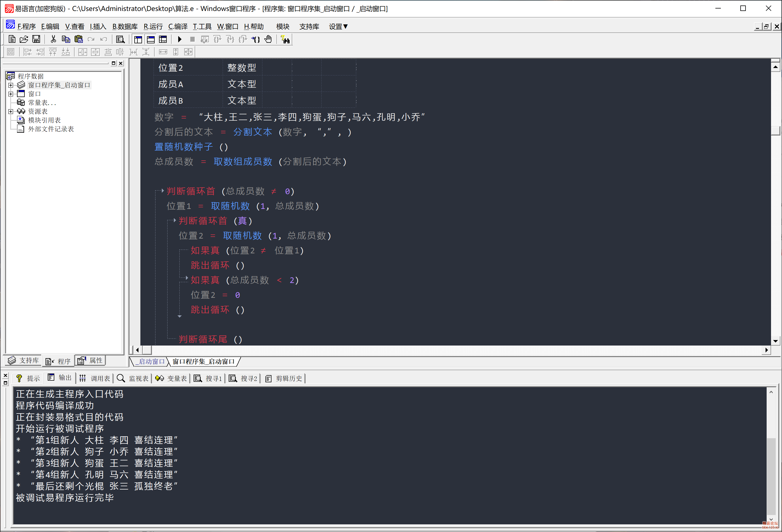Viewport: 782px width, 532px height.
Task: Paste from clipboard using toolbar icon
Action: click(78, 39)
